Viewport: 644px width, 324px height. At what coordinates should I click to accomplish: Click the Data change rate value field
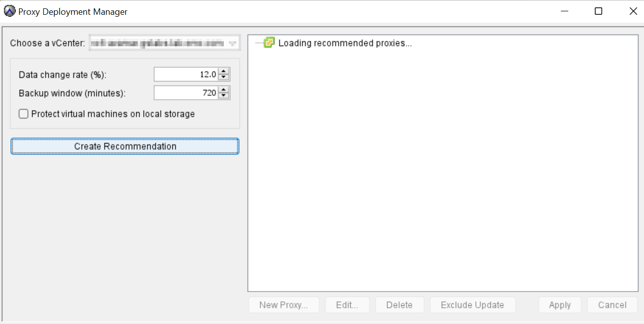[x=186, y=74]
